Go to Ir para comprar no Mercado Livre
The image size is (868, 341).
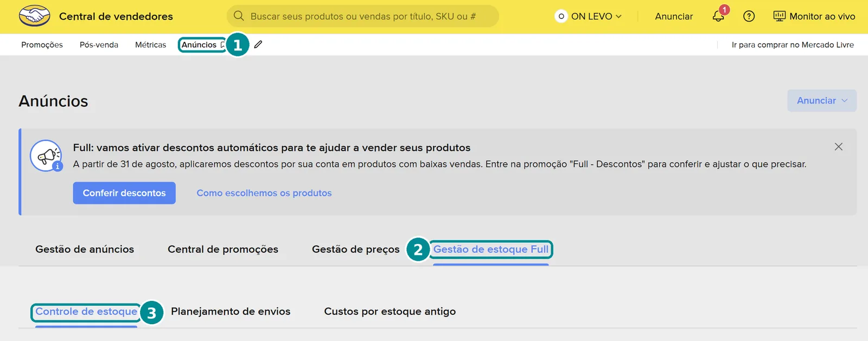click(793, 44)
